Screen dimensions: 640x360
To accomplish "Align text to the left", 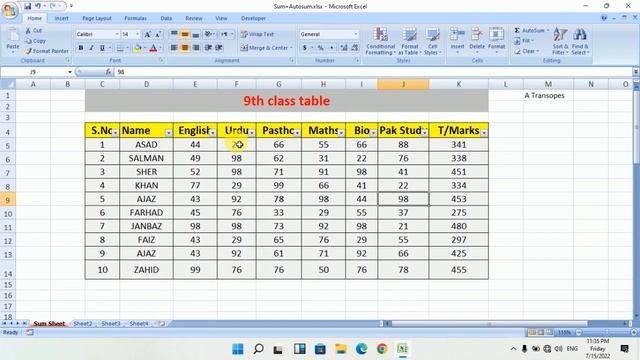I will [x=174, y=48].
